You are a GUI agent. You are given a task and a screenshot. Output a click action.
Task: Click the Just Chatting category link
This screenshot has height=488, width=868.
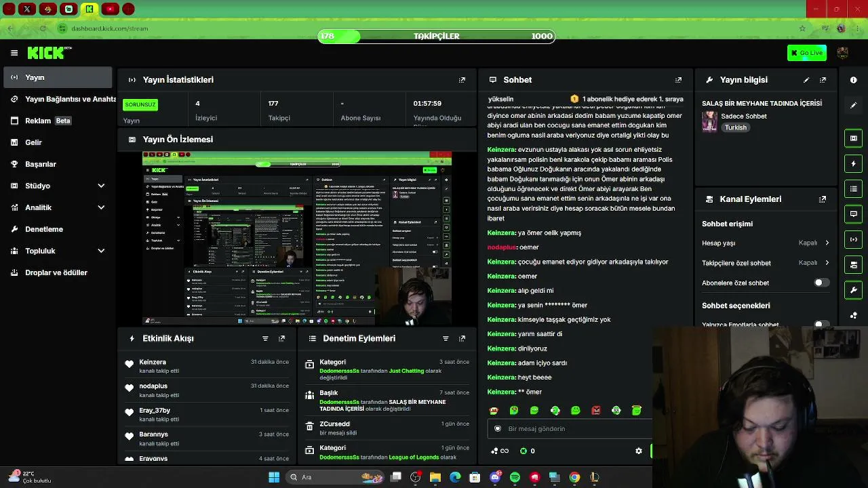point(407,371)
